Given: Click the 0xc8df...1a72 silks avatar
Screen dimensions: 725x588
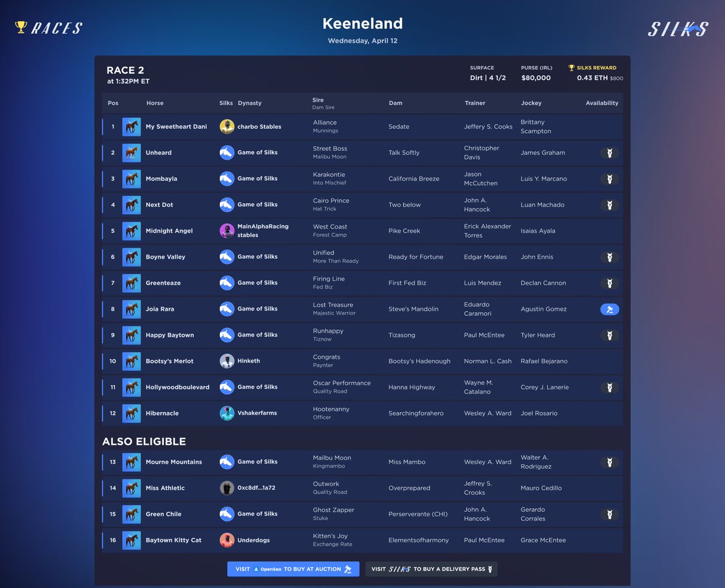Looking at the screenshot, I should [x=227, y=488].
